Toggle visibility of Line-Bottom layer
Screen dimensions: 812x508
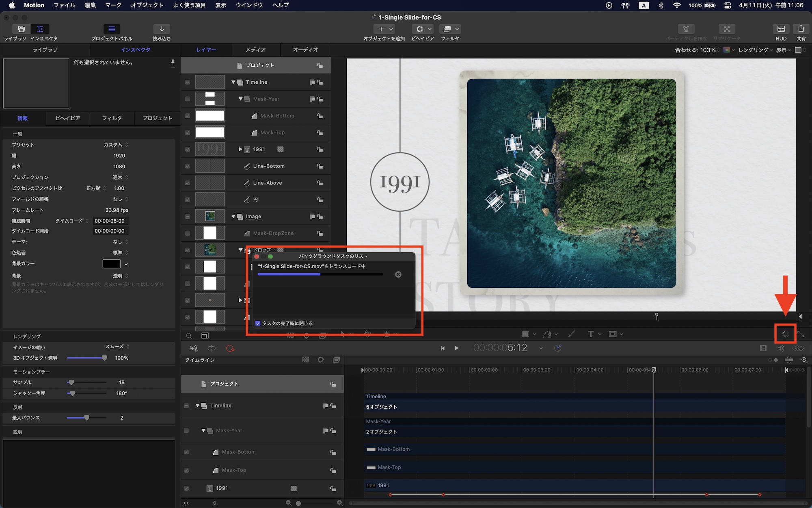point(187,166)
